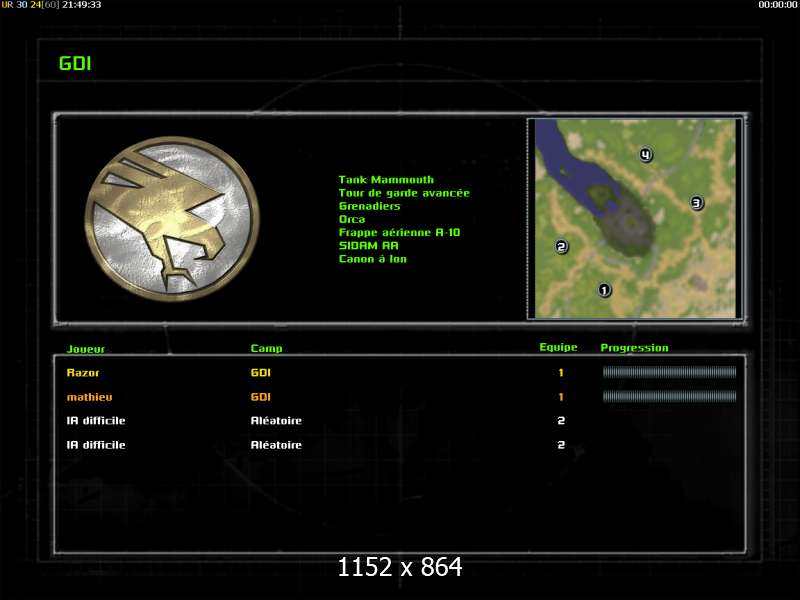The image size is (800, 600).
Task: Click the 21:49:33 clock overlay
Action: click(82, 5)
